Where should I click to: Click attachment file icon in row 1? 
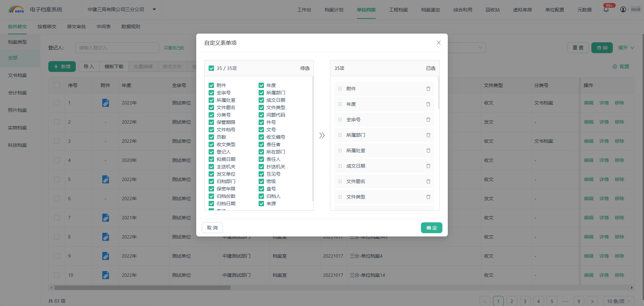click(106, 103)
